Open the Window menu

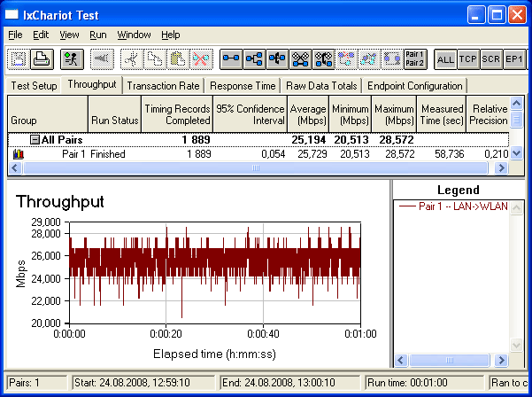(134, 35)
